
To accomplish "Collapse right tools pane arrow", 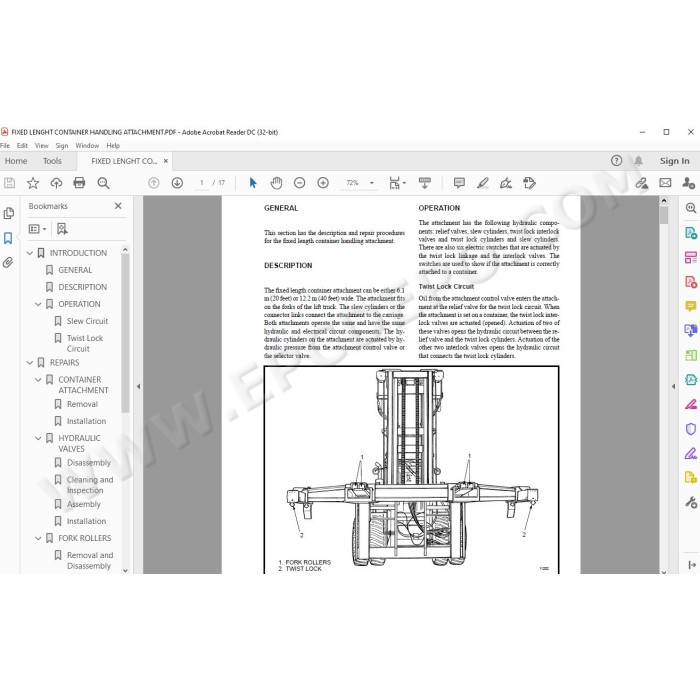I will (x=673, y=387).
